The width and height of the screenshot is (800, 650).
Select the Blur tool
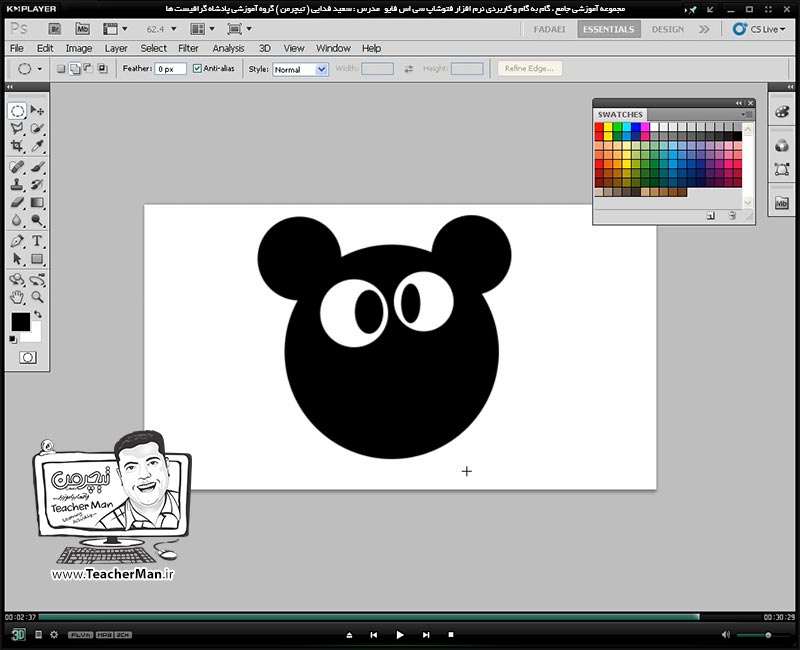pyautogui.click(x=17, y=220)
